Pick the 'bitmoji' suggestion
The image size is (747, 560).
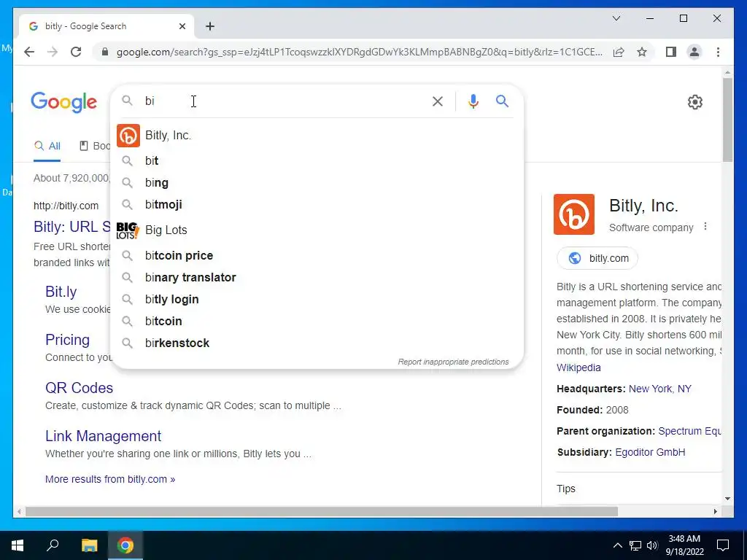(317, 205)
